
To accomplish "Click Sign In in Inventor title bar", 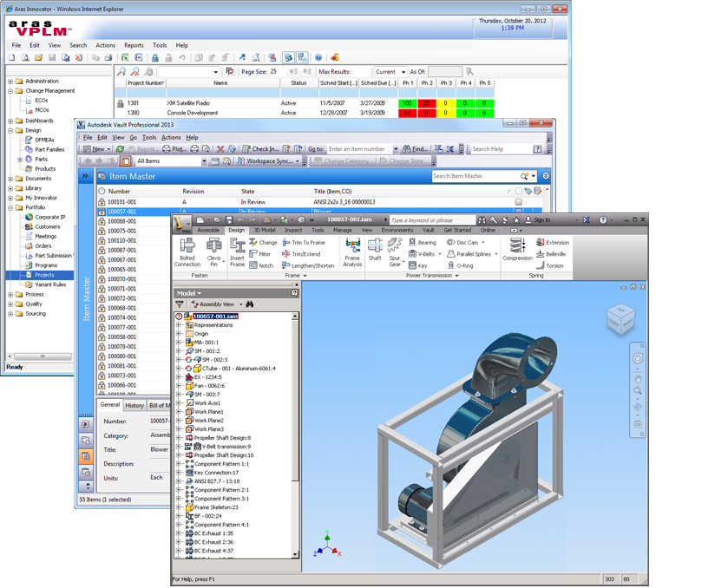I will (537, 220).
